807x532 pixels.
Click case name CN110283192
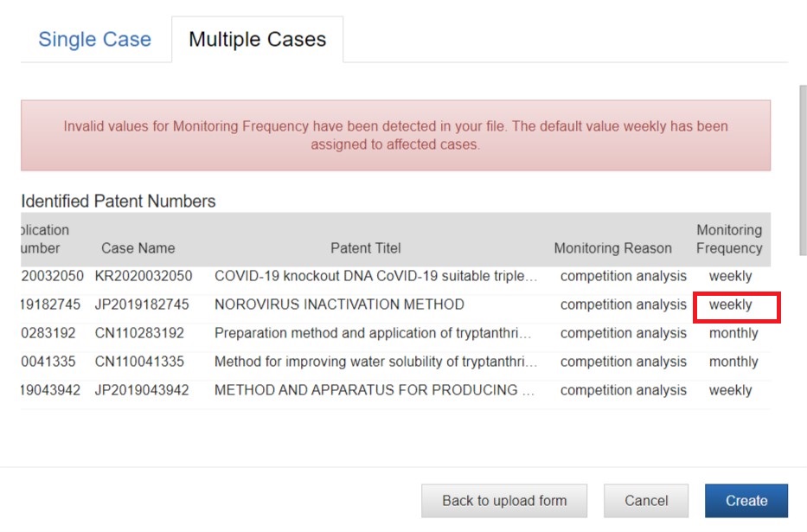[x=139, y=333]
